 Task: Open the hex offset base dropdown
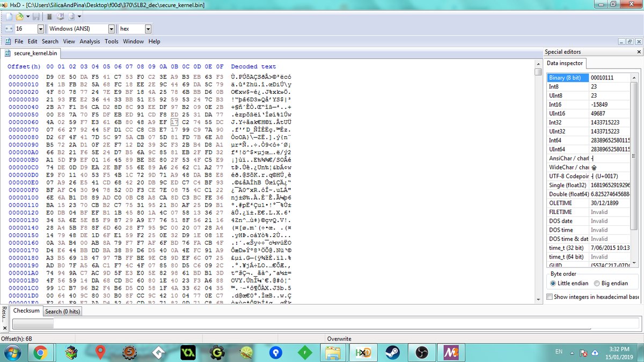tap(148, 29)
